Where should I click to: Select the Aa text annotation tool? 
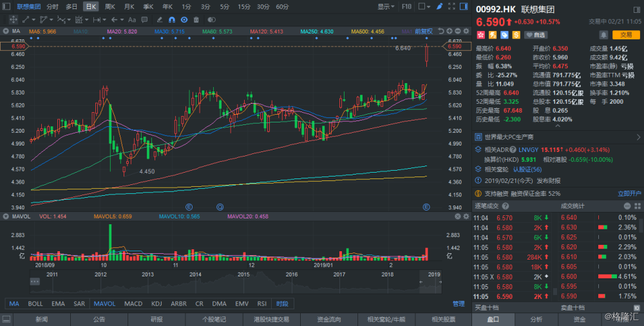pyautogui.click(x=132, y=19)
